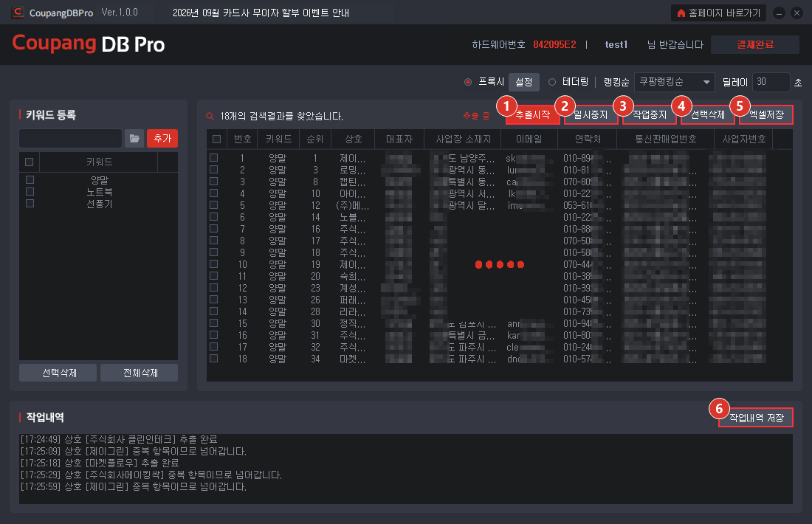Click 선택삭제 above the results table
This screenshot has width=812, height=524.
point(708,114)
